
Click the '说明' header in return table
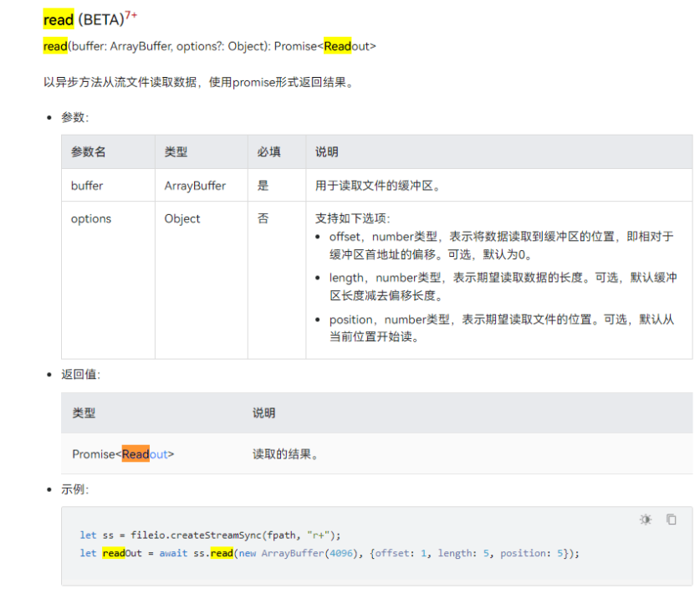click(x=263, y=412)
